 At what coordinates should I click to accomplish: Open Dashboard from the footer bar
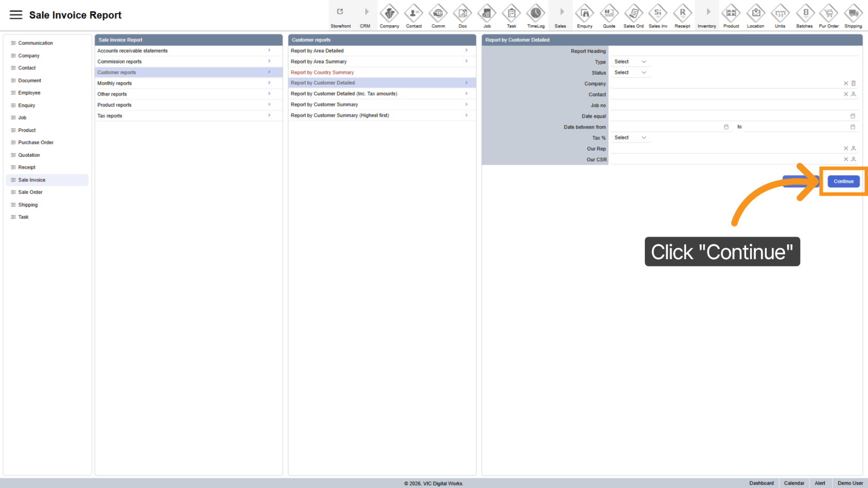point(761,483)
